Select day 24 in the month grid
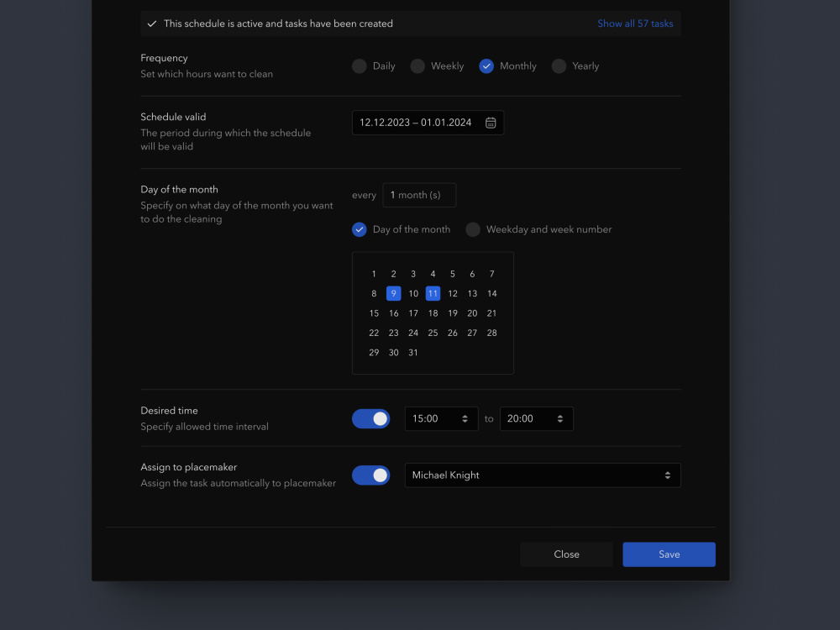 click(413, 333)
